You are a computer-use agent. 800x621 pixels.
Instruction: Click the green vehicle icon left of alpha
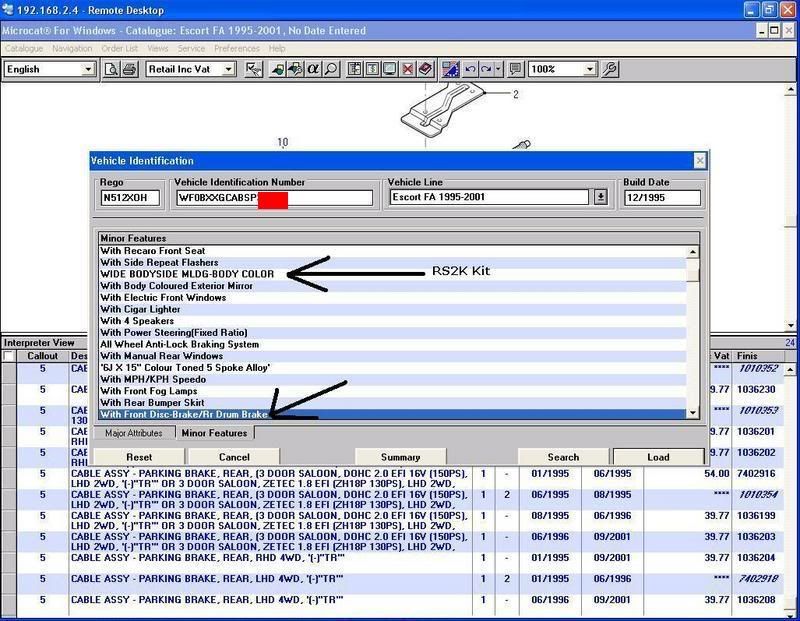point(277,69)
